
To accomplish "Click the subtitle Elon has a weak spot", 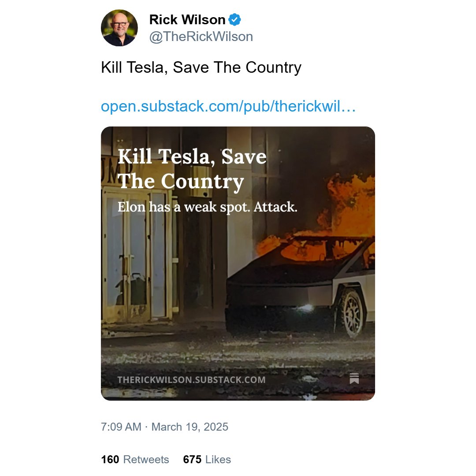I will point(207,207).
